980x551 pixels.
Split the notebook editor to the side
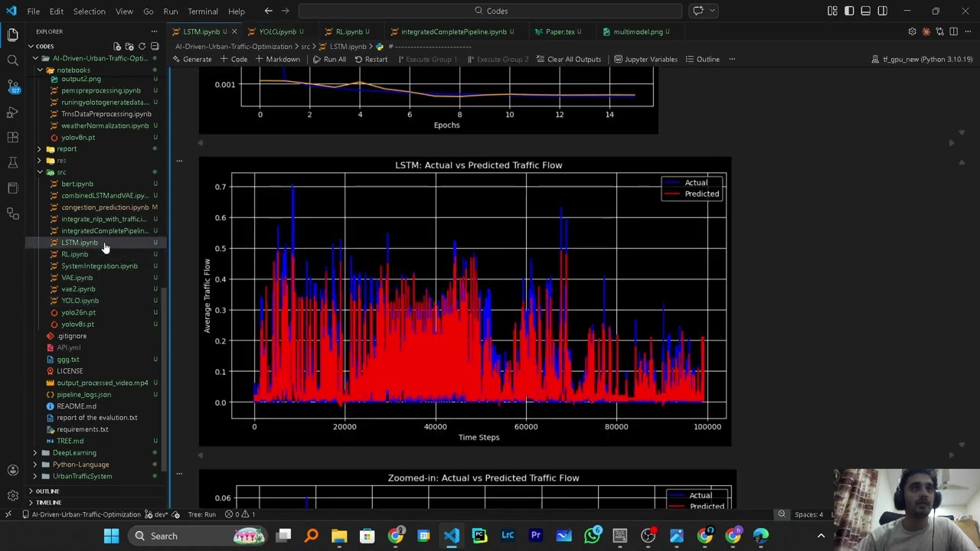point(953,31)
